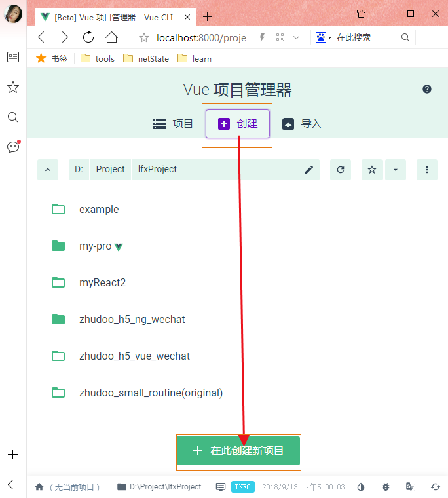Open the favorite folders dropdown
The image size is (448, 498).
click(x=396, y=170)
